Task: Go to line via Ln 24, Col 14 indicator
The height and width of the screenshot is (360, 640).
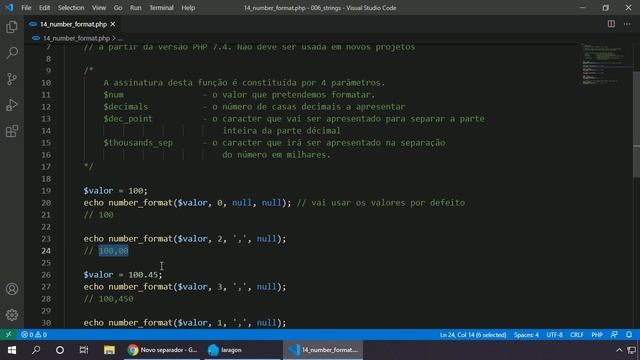Action: coord(473,335)
